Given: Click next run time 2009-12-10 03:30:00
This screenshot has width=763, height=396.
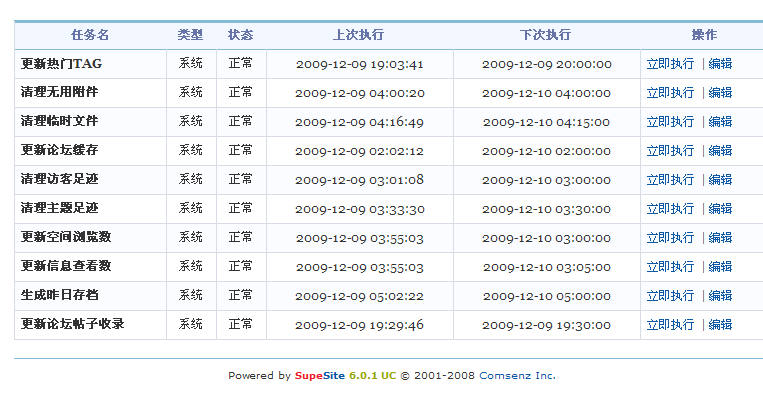Looking at the screenshot, I should (x=546, y=210).
